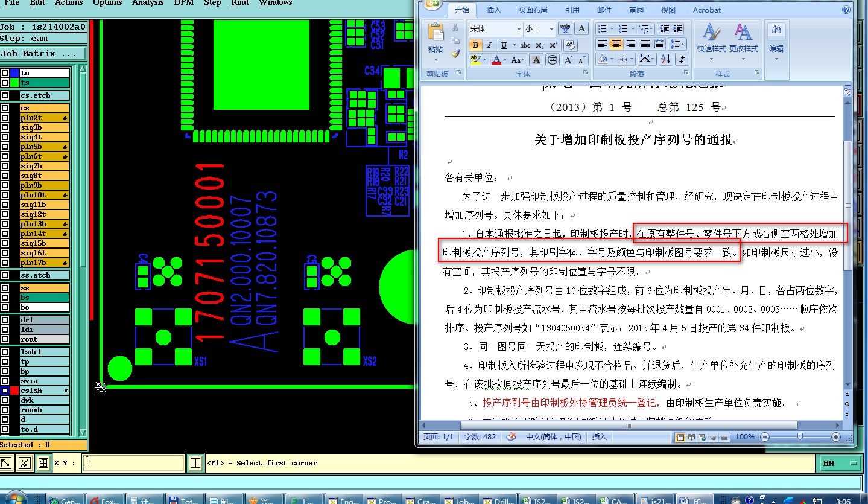Select the Format Painter brush icon

point(455,53)
